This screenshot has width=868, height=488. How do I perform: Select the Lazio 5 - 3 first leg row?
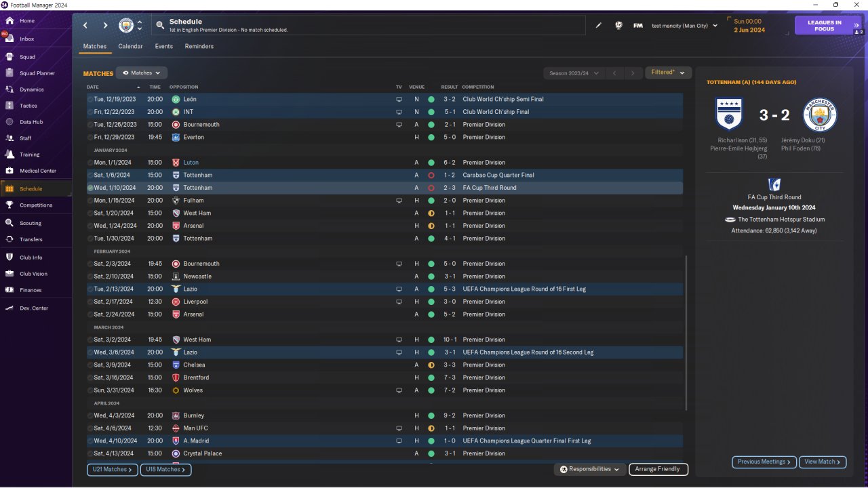tap(384, 289)
